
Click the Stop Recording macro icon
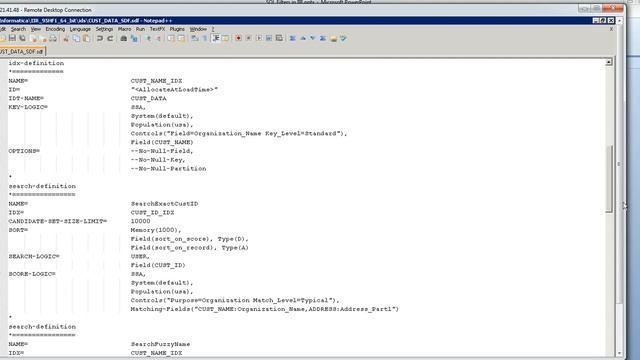pos(248,38)
